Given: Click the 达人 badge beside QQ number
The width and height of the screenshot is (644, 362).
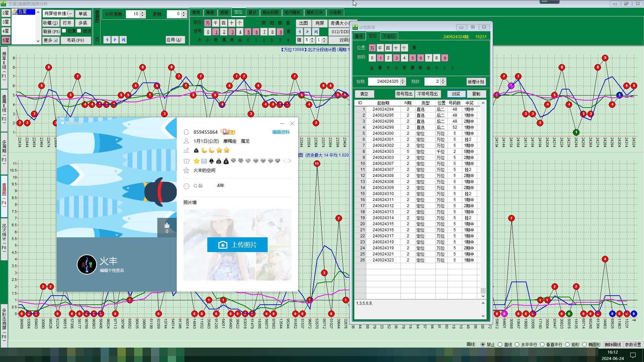Looking at the screenshot, I should [228, 132].
